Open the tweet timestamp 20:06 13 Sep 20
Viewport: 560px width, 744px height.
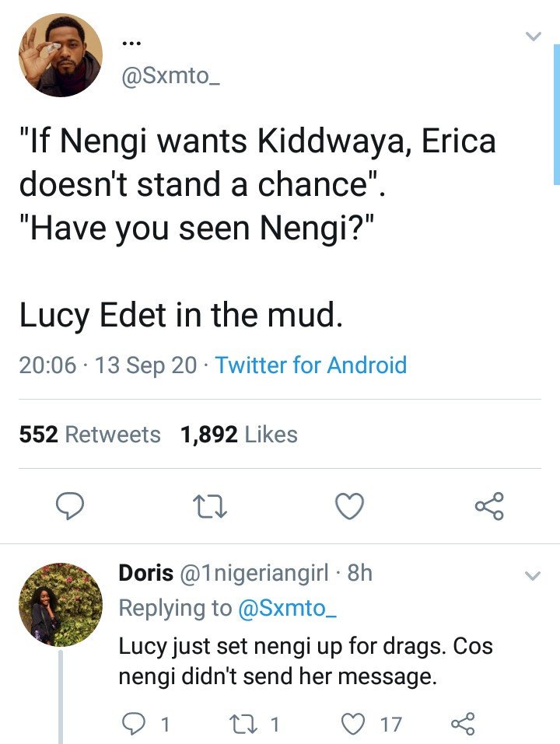click(108, 365)
